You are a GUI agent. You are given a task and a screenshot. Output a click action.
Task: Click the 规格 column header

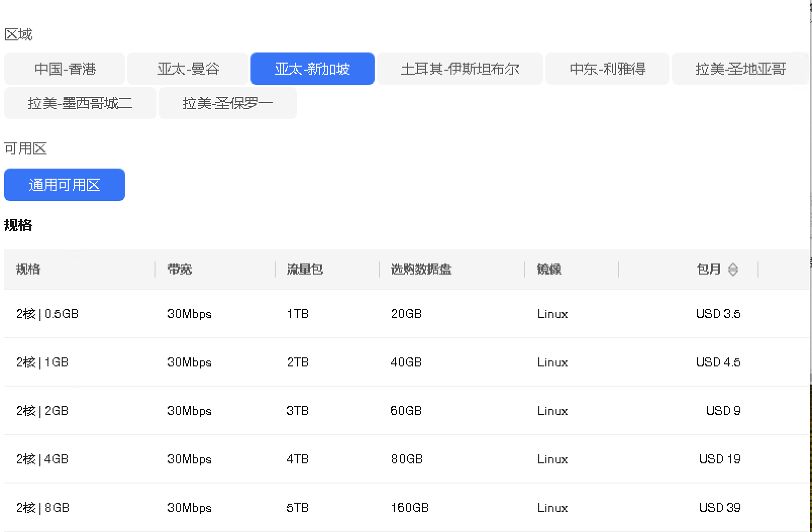coord(28,270)
